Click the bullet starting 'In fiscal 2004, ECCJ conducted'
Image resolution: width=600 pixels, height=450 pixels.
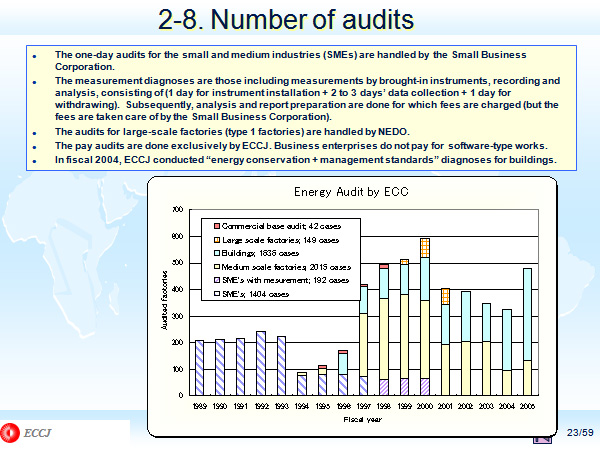coord(306,160)
